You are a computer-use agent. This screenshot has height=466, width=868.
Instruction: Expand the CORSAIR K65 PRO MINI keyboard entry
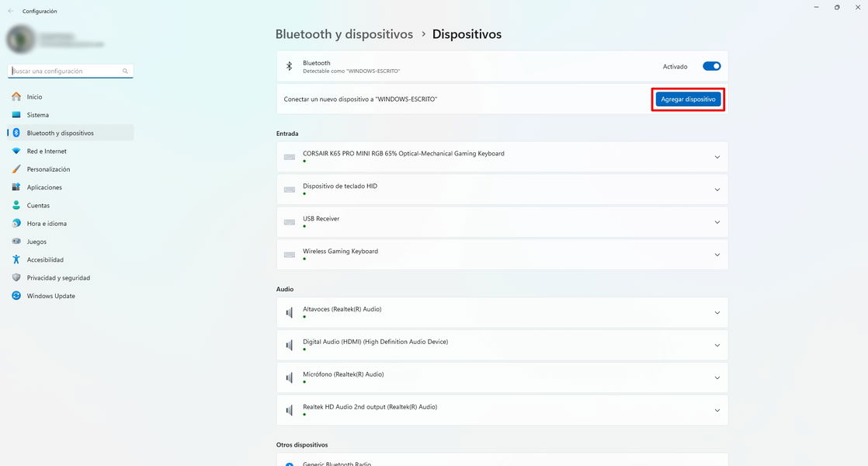(717, 158)
